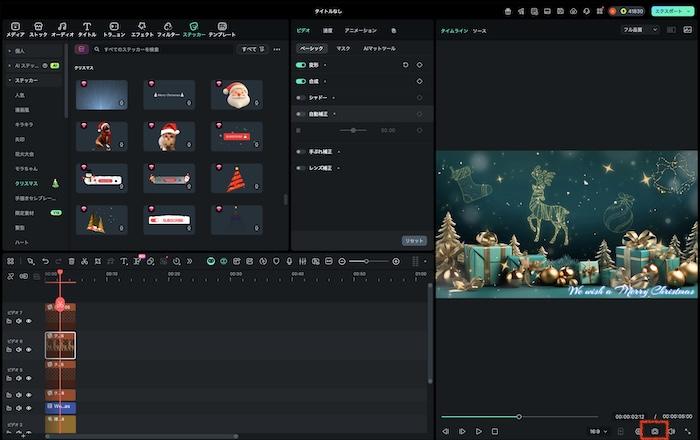Switch to the マスク (Mask) tab

tap(343, 48)
